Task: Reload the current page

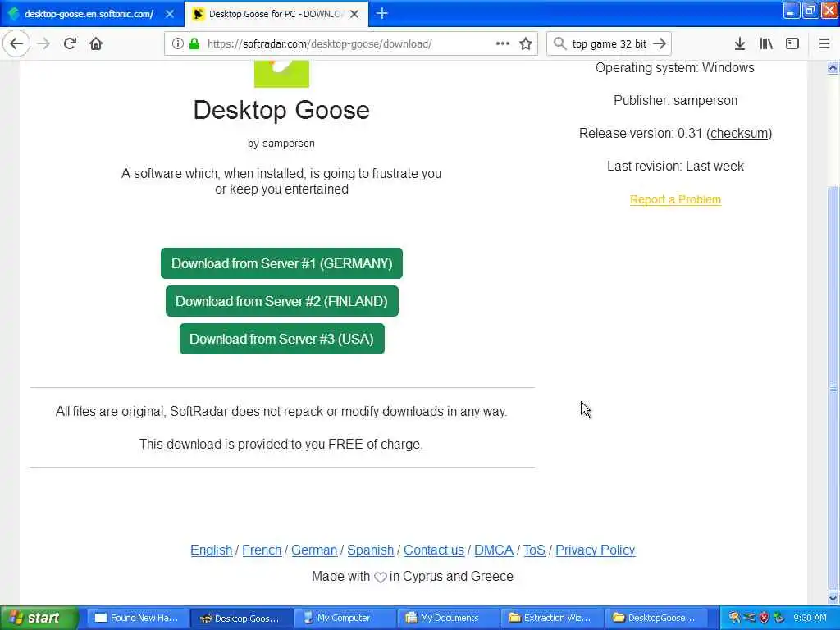Action: 70,43
